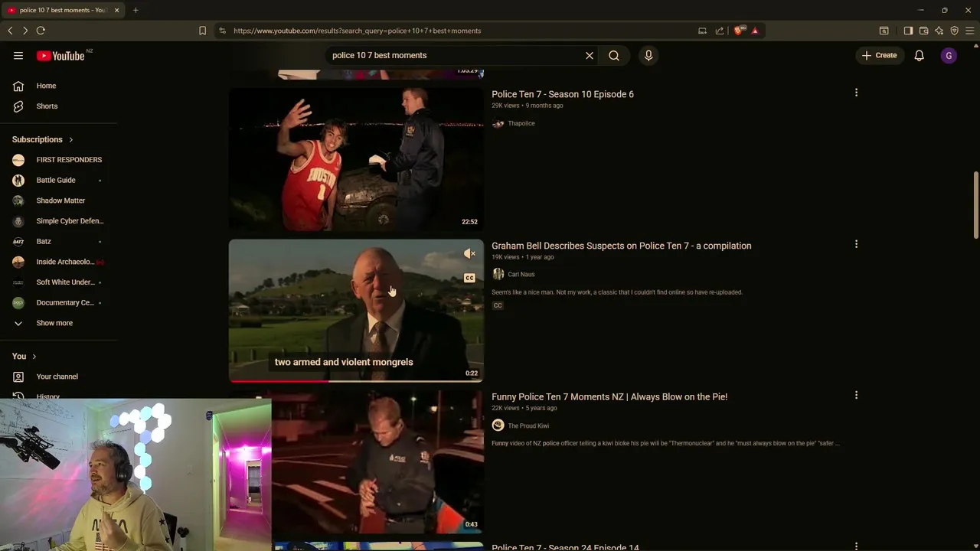Open more options for the Graham Bell video
The height and width of the screenshot is (551, 980).
(856, 244)
